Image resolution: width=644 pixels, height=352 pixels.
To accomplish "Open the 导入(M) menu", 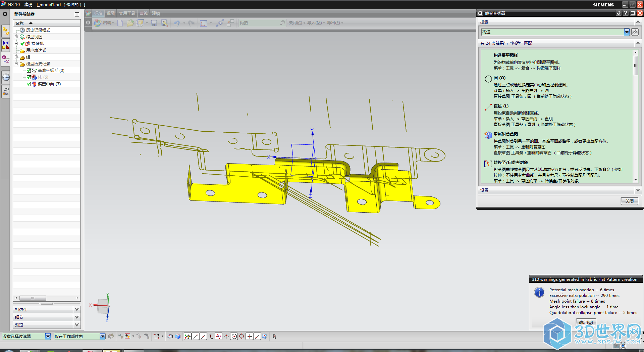I will (x=316, y=23).
